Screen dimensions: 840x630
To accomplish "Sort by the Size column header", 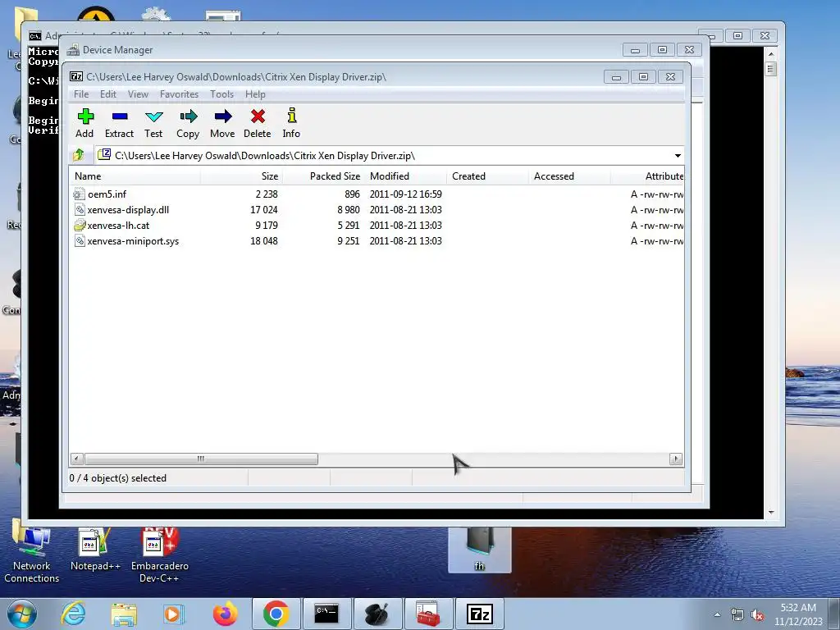I will pyautogui.click(x=241, y=176).
